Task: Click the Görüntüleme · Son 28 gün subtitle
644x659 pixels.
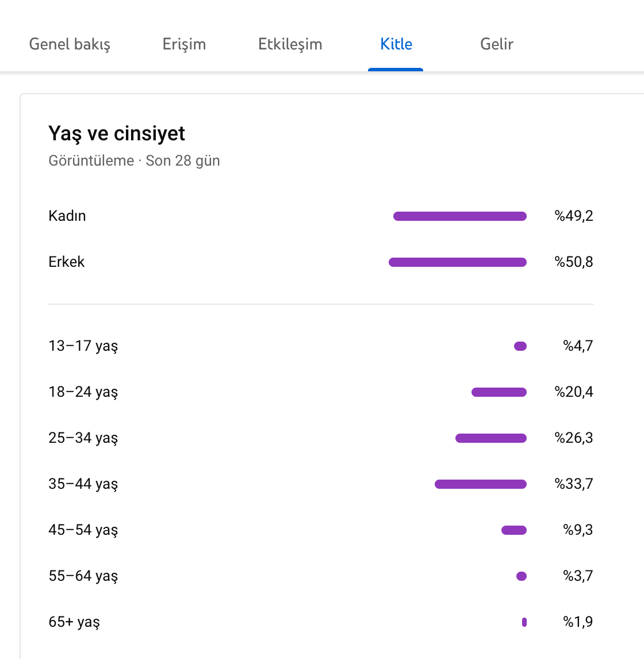Action: (x=134, y=161)
